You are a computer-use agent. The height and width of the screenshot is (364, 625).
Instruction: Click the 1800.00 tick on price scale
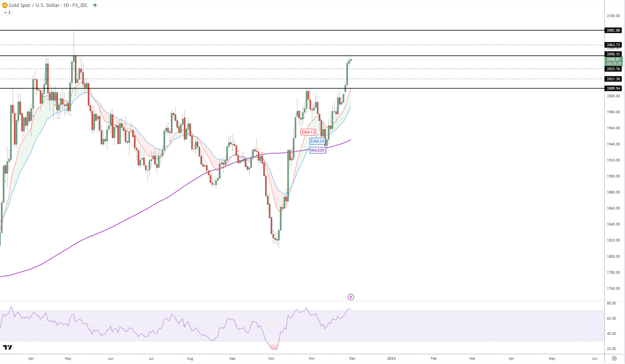point(613,256)
